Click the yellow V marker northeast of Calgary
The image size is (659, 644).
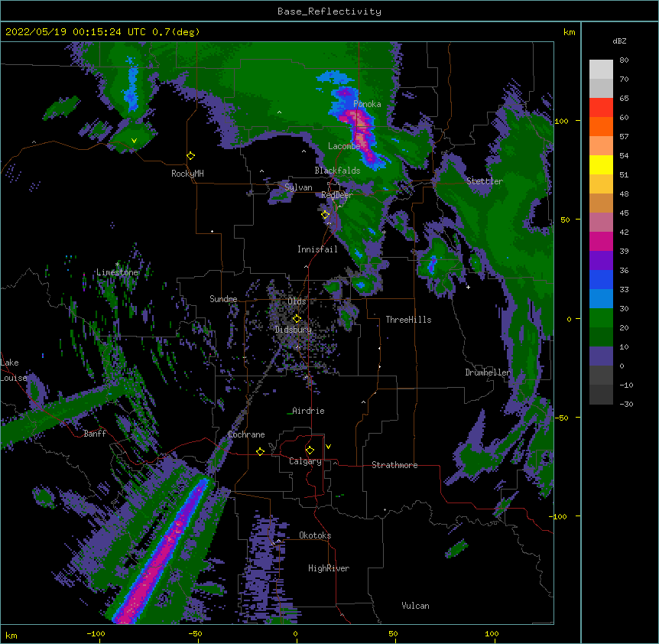point(328,447)
